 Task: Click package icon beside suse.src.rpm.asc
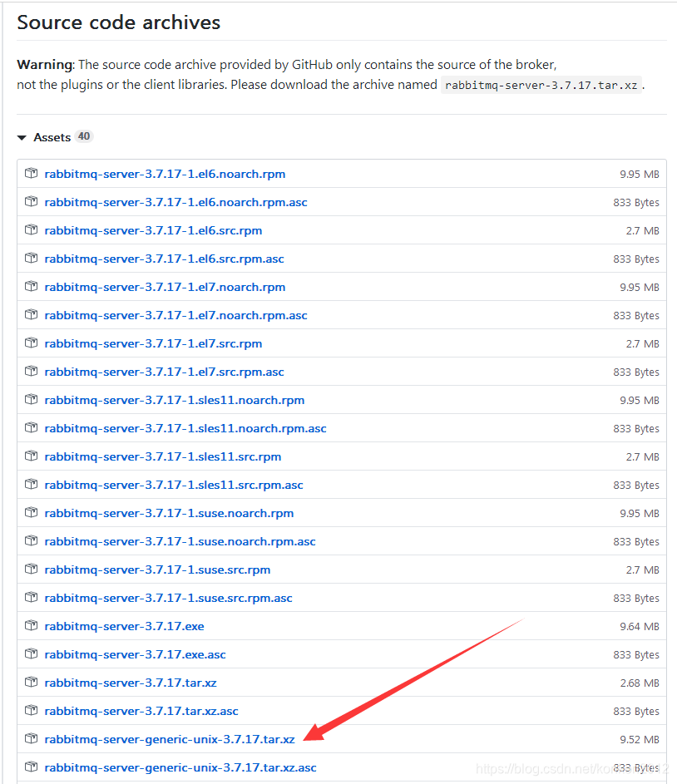coord(31,597)
